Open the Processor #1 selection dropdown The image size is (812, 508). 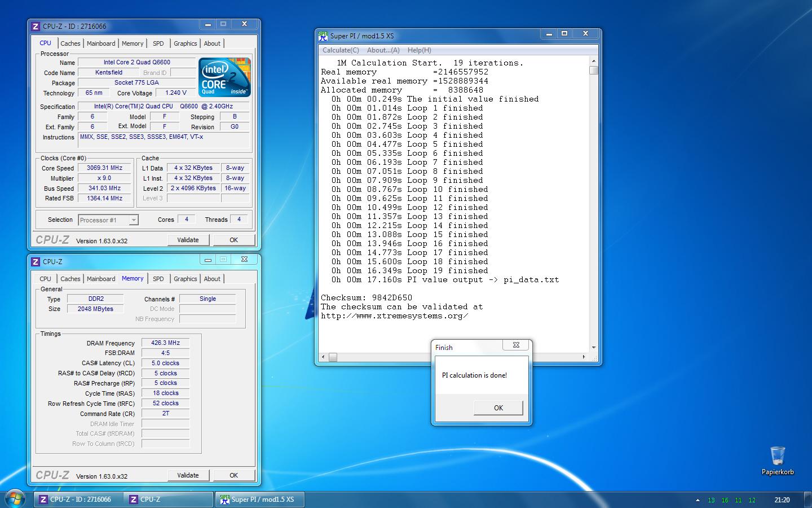coord(108,220)
